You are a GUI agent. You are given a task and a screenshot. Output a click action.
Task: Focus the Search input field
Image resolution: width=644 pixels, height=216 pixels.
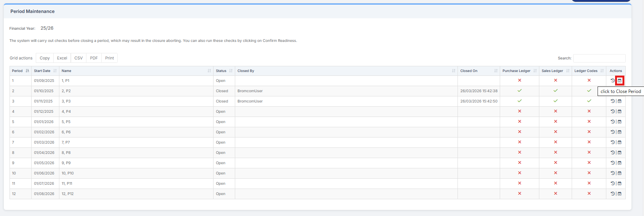click(x=599, y=58)
